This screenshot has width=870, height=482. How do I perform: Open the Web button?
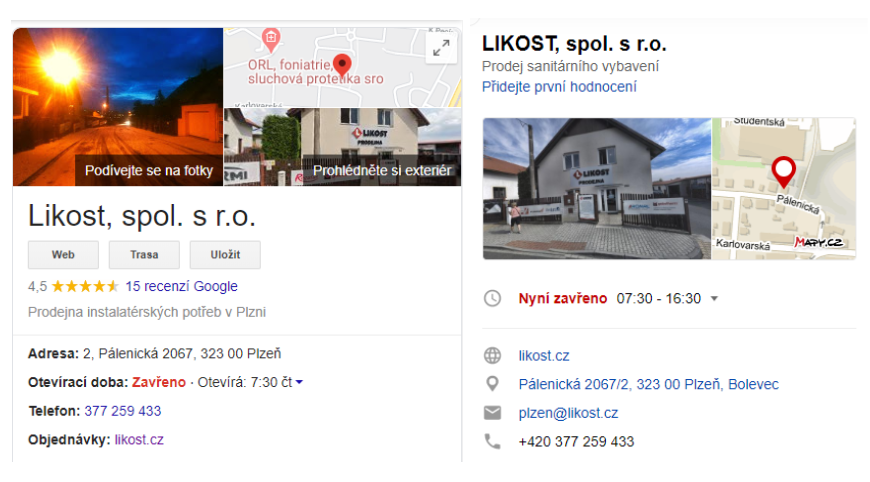click(63, 255)
